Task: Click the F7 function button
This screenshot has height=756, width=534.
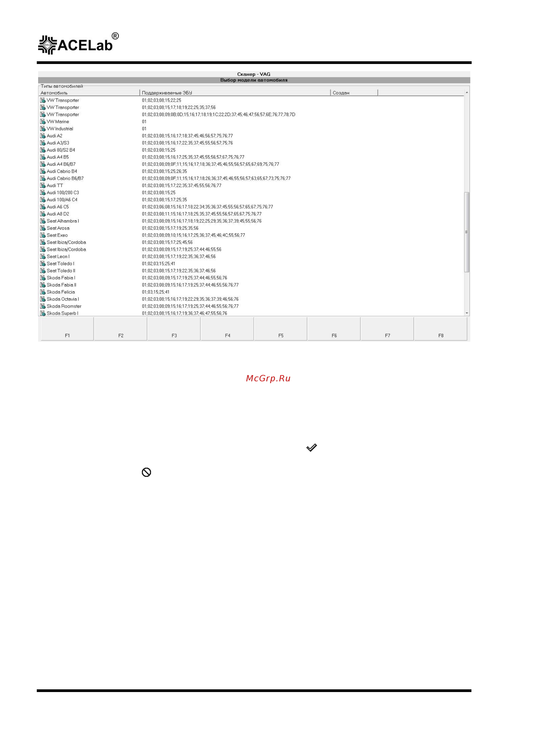Action: (x=387, y=329)
